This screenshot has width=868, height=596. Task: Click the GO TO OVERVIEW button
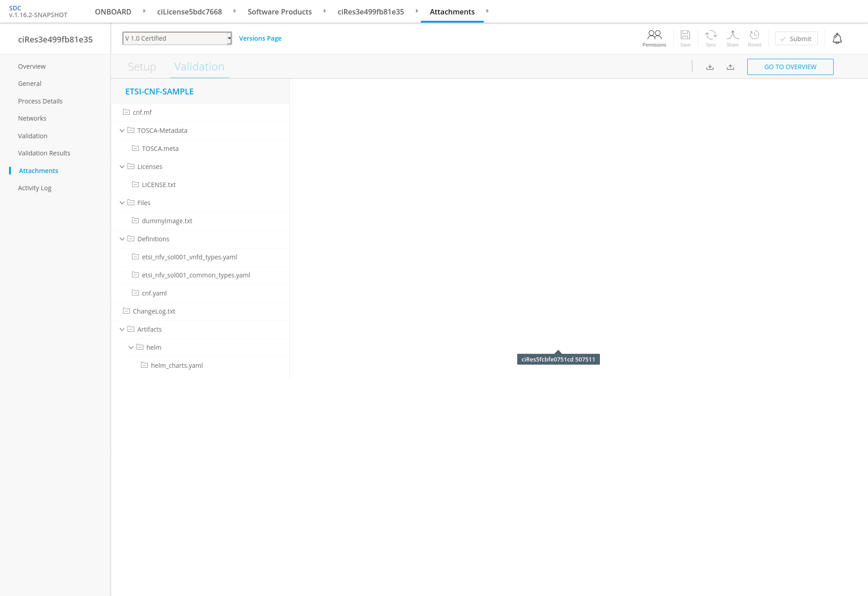click(x=790, y=67)
